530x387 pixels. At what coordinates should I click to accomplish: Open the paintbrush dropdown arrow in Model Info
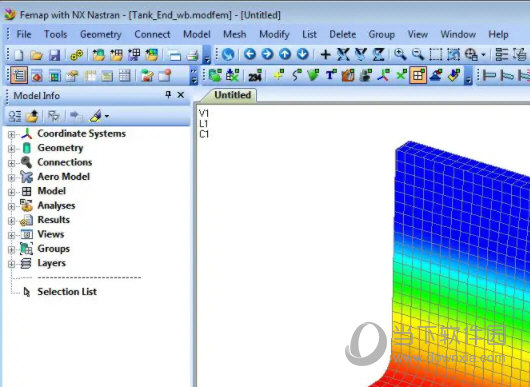pos(107,116)
